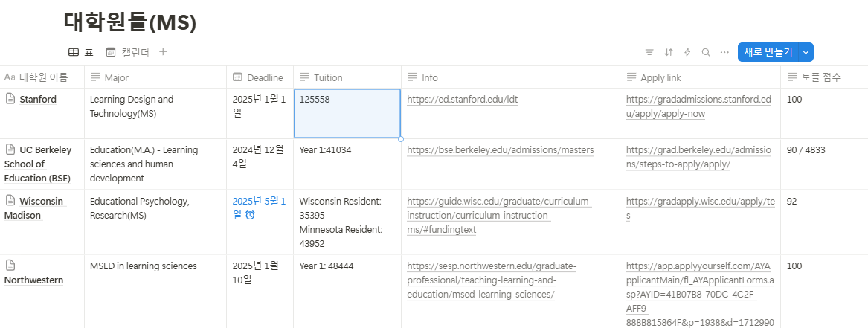868x328 pixels.
Task: Select the Tuition cell 'Year 1: 48444'
Action: [x=347, y=292]
